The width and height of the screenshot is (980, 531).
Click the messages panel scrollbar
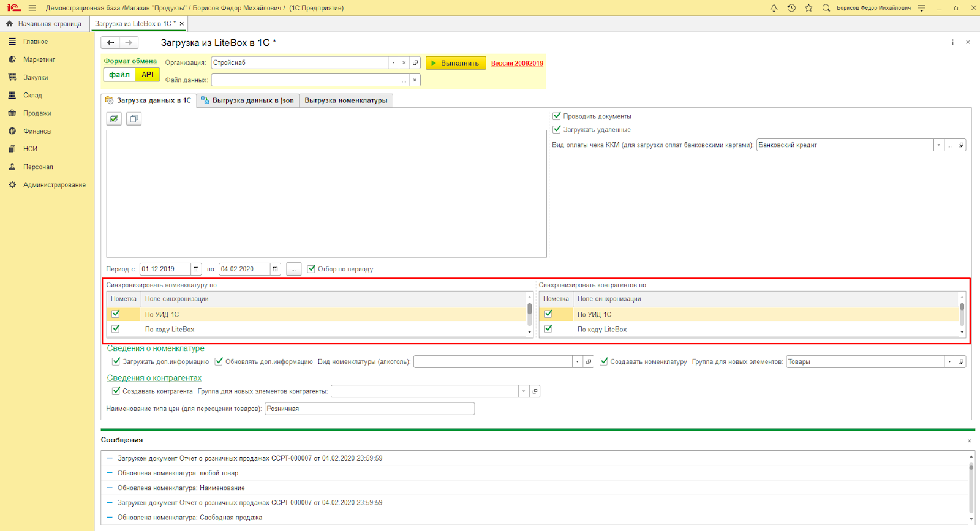(x=971, y=488)
